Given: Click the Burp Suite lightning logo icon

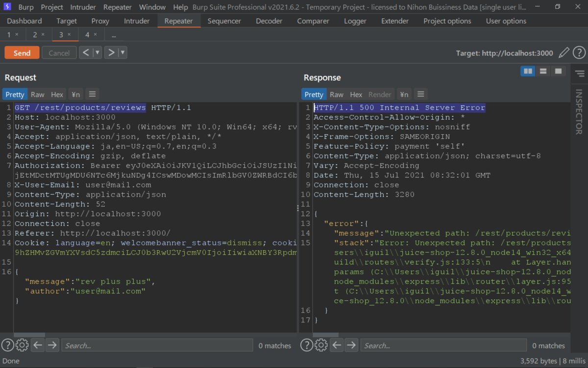Looking at the screenshot, I should pos(7,7).
